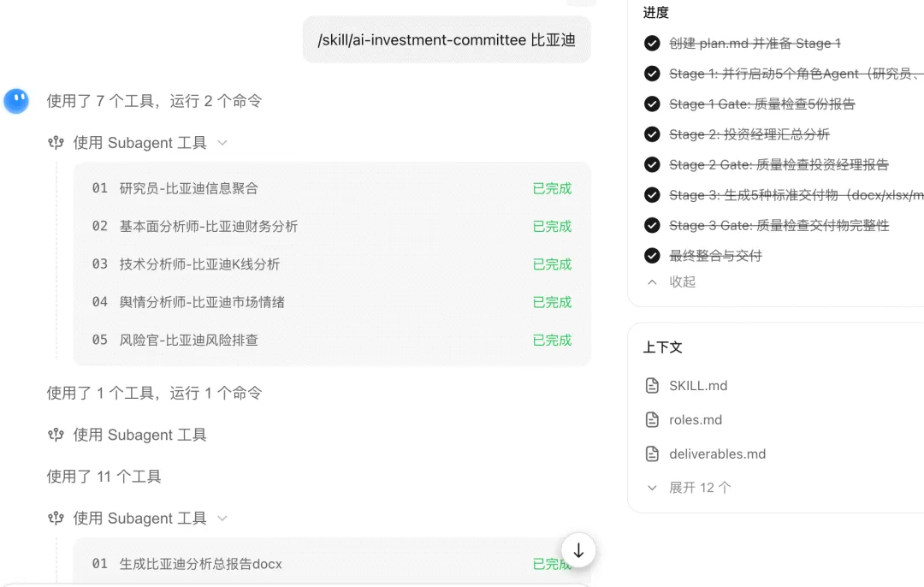Screen dimensions: 924x587
Task: Toggle check for Stage 1: 并行启动5个角色Agent
Action: click(652, 74)
